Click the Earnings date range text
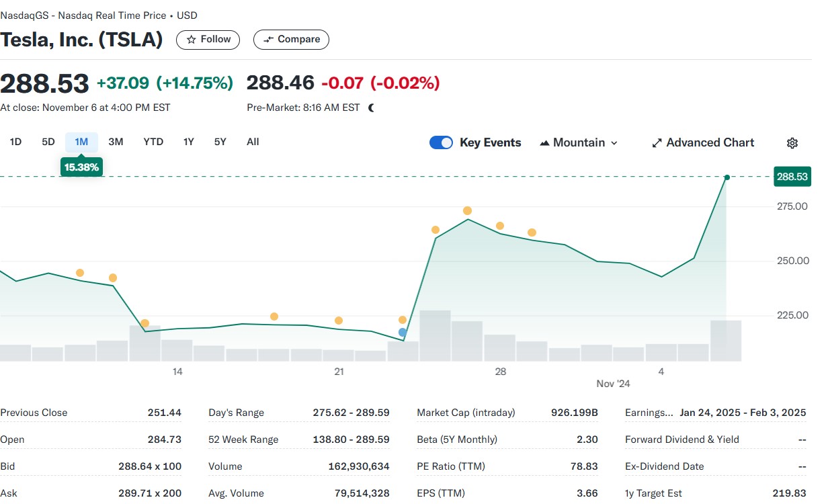This screenshot has width=828, height=504. tap(743, 413)
